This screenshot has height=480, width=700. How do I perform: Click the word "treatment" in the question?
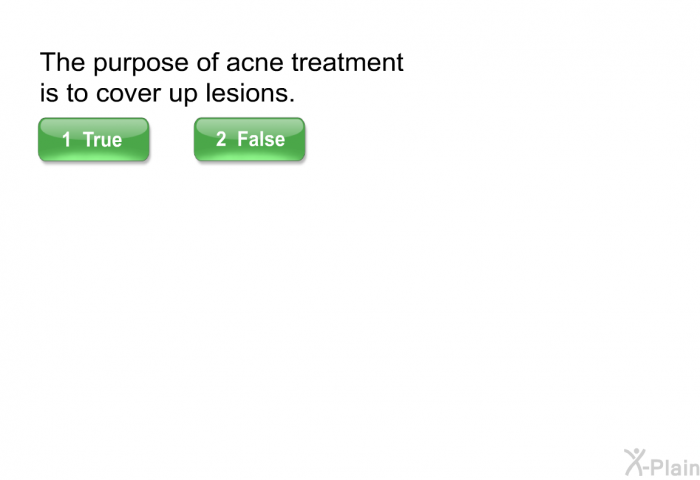point(347,62)
